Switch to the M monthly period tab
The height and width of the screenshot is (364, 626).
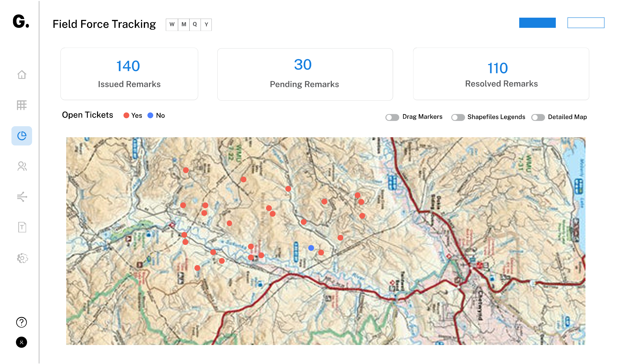(x=184, y=25)
